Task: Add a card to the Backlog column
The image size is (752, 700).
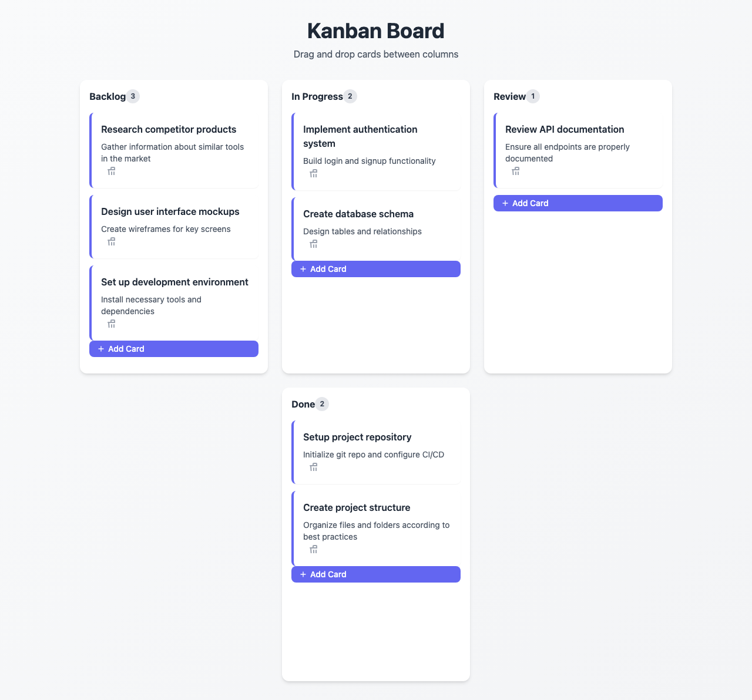Action: coord(174,349)
